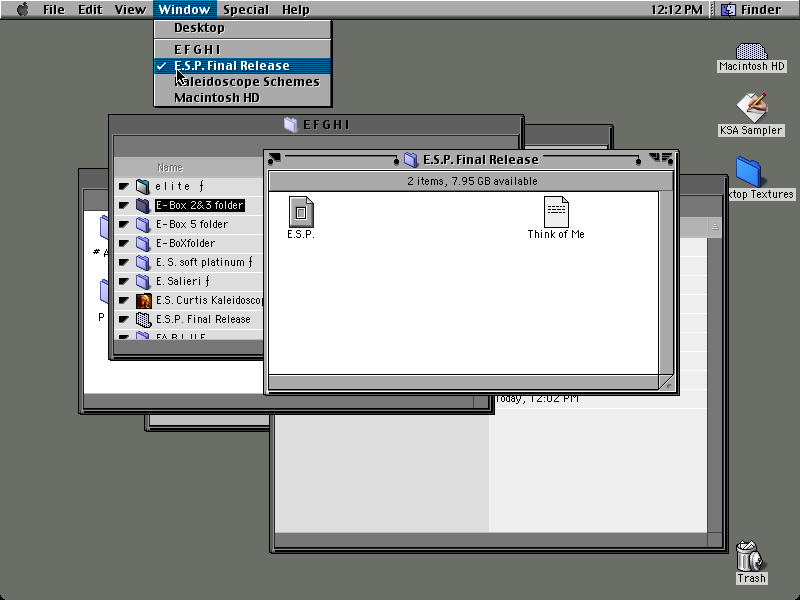Image resolution: width=800 pixels, height=600 pixels.
Task: Click the elite ƒ name text
Action: click(180, 187)
